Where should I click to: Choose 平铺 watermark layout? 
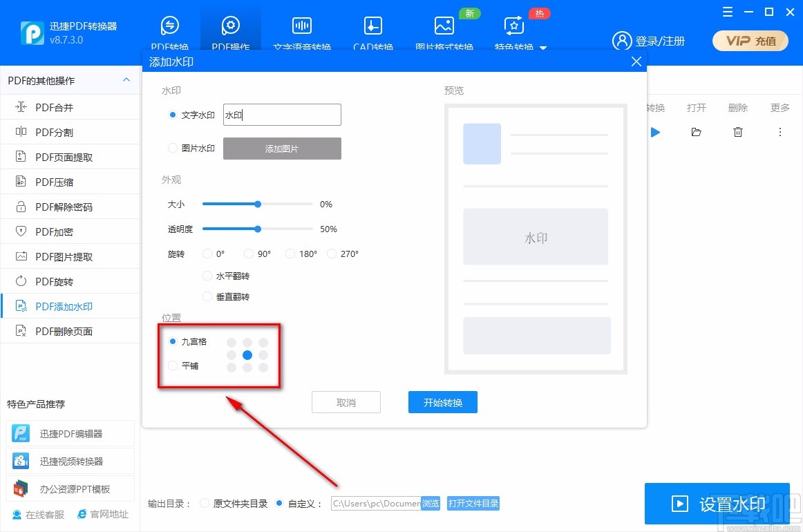pyautogui.click(x=172, y=365)
